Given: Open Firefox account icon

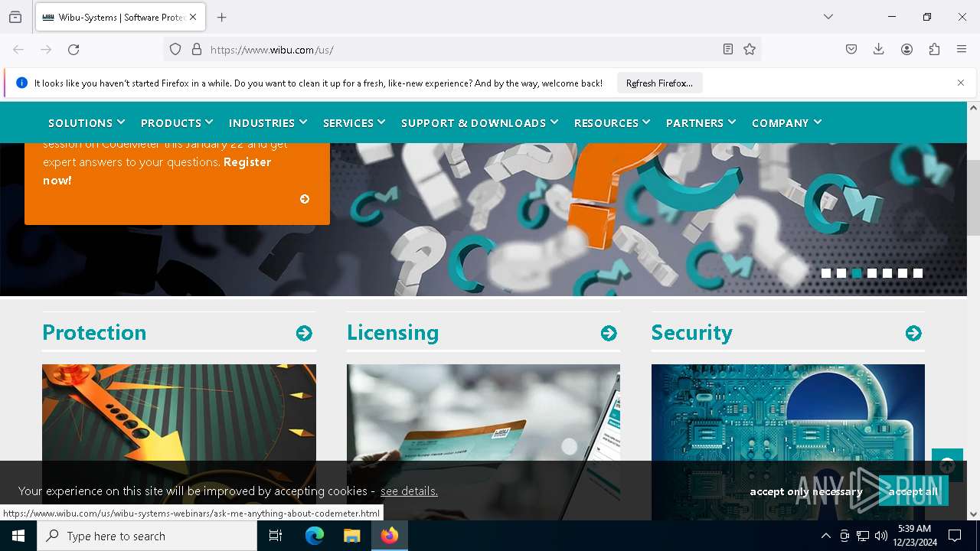Looking at the screenshot, I should pos(906,50).
